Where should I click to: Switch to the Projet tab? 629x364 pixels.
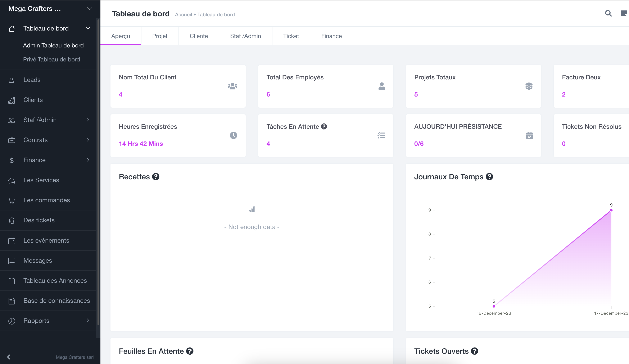[x=160, y=36]
